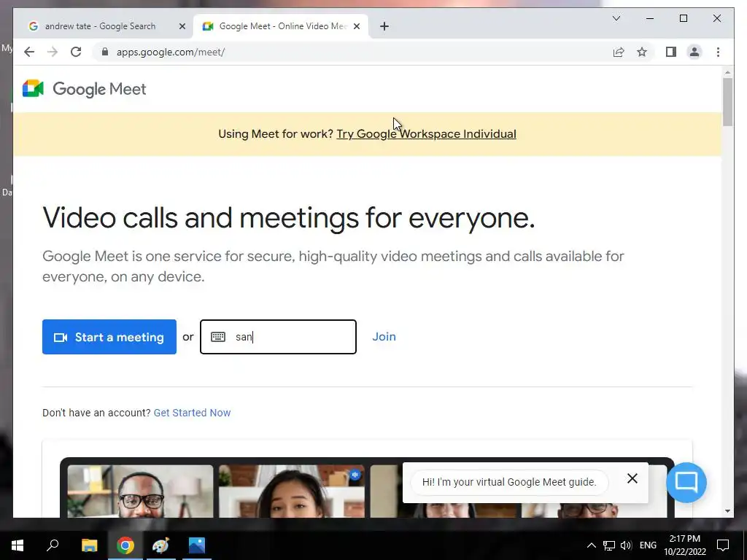The image size is (747, 560).
Task: Open File Explorer from the taskbar
Action: [89, 545]
